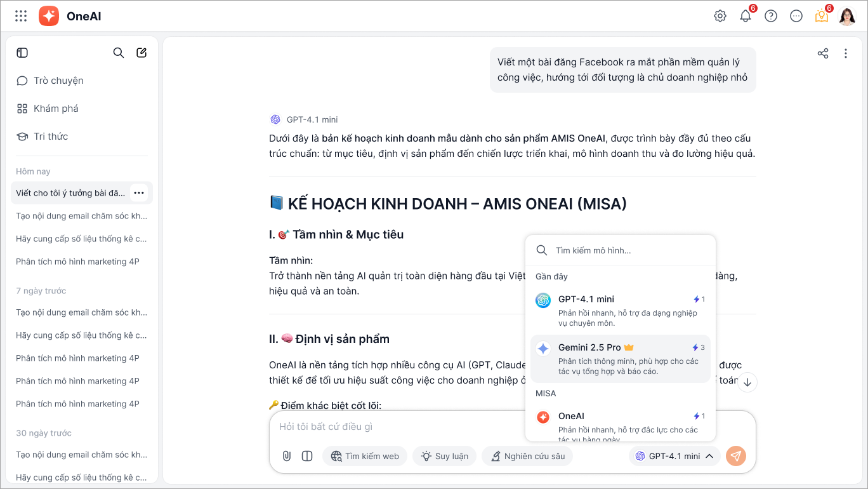Open options for "Viết cho tôi ý tưởng" chat
The image size is (868, 489).
(x=139, y=193)
